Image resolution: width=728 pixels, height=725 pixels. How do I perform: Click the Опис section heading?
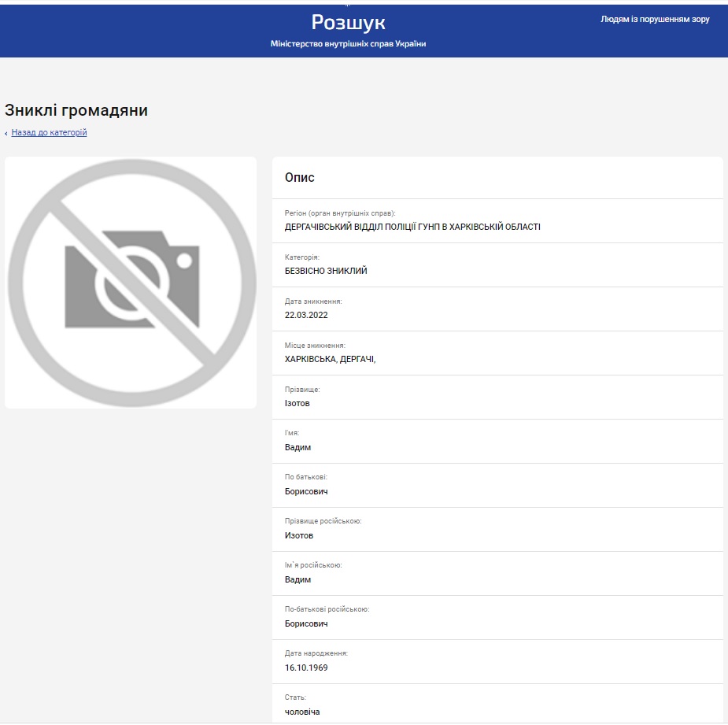(300, 178)
